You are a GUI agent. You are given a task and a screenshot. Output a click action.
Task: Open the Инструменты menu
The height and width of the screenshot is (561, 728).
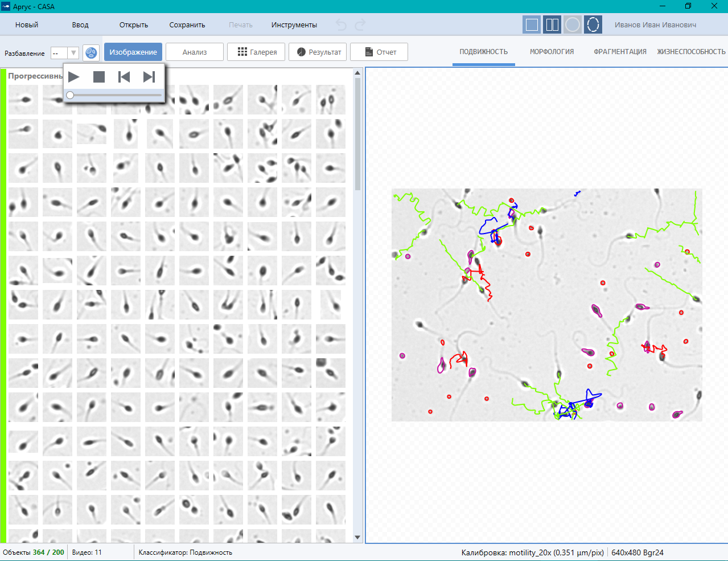click(x=294, y=25)
